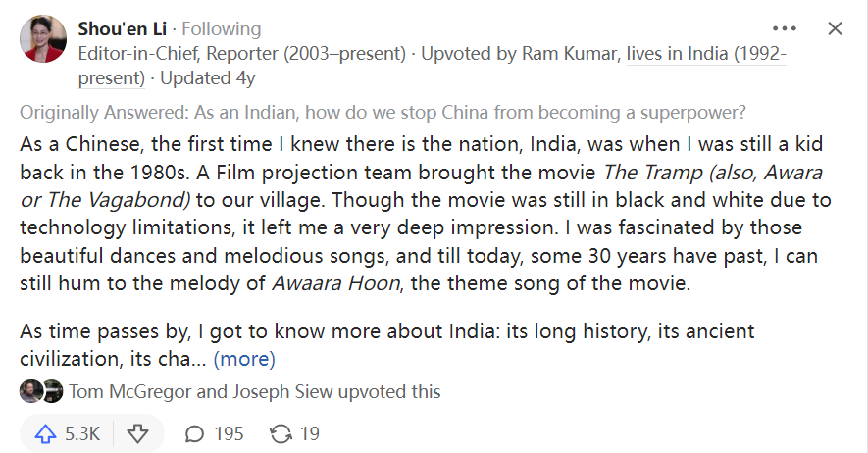Expand the answer with the (more) link
Image resolution: width=868 pixels, height=453 pixels.
click(244, 358)
